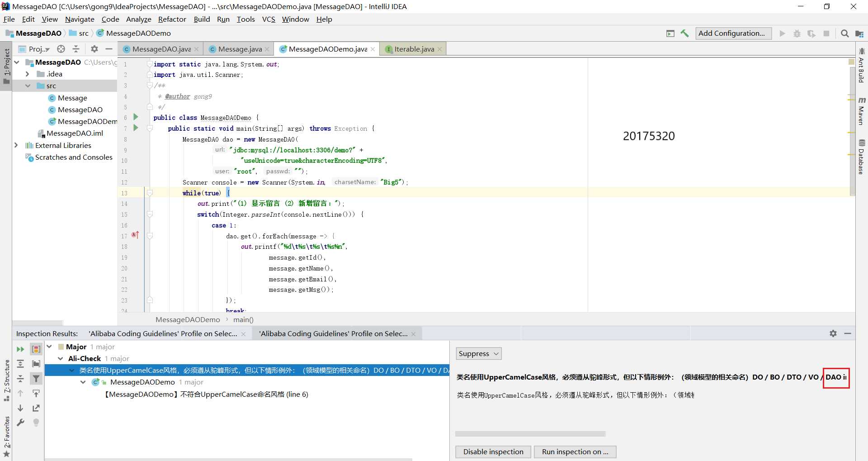Screen dimensions: 868x461
Task: Collapse the MessageDAO project root node
Action: [17, 62]
